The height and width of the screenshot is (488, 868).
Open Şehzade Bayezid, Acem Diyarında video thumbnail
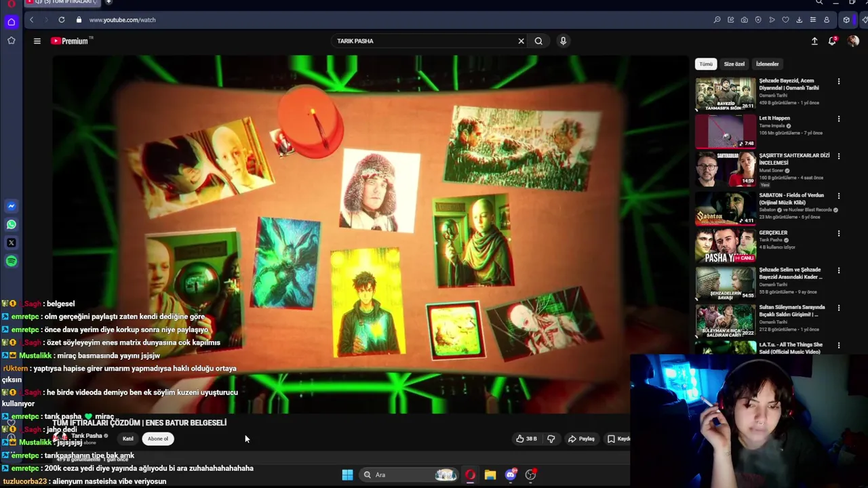click(x=725, y=94)
